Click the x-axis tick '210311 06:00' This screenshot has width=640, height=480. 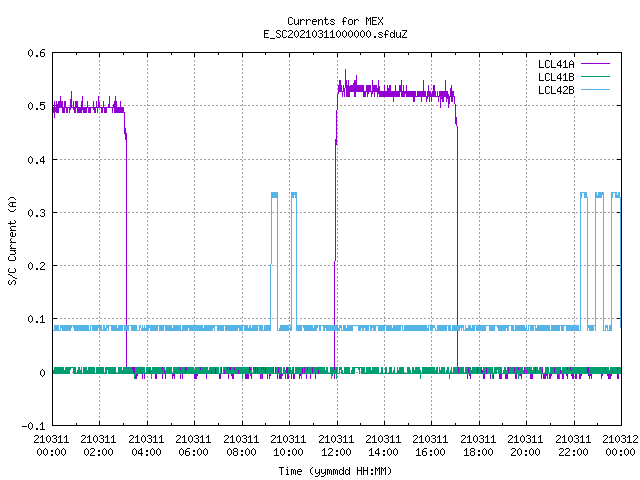193,446
